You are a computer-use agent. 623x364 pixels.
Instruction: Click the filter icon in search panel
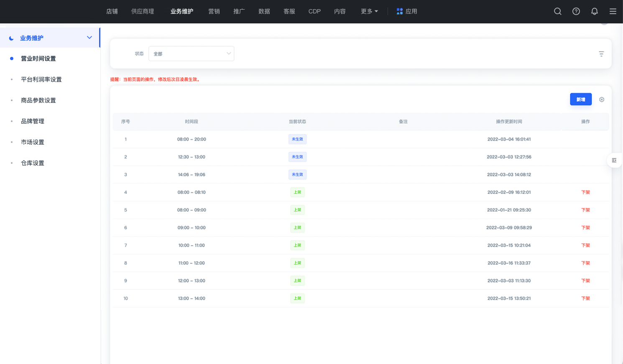tap(601, 54)
